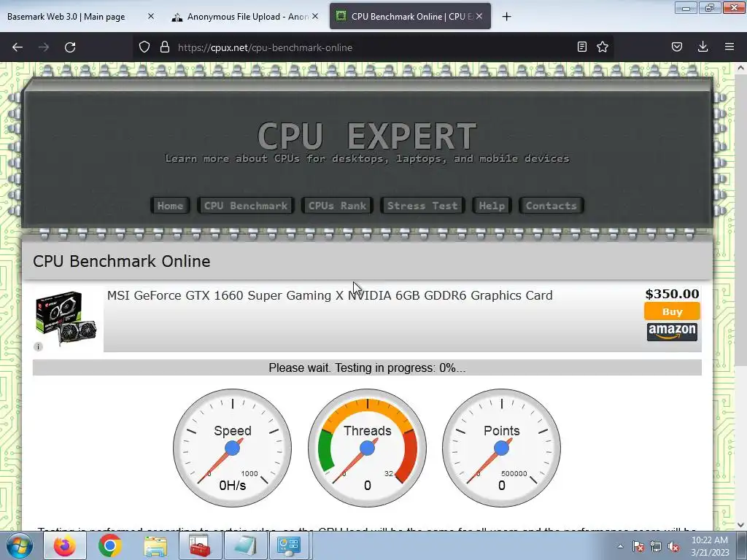This screenshot has height=560, width=747.
Task: Go back with the browser back arrow
Action: click(x=18, y=47)
